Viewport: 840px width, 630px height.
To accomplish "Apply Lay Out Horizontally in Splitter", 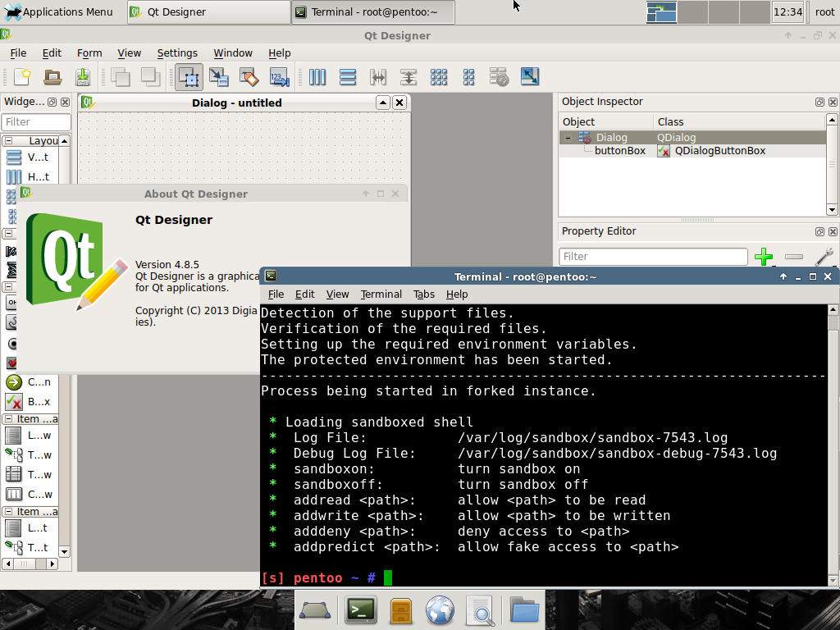I will coord(377,77).
